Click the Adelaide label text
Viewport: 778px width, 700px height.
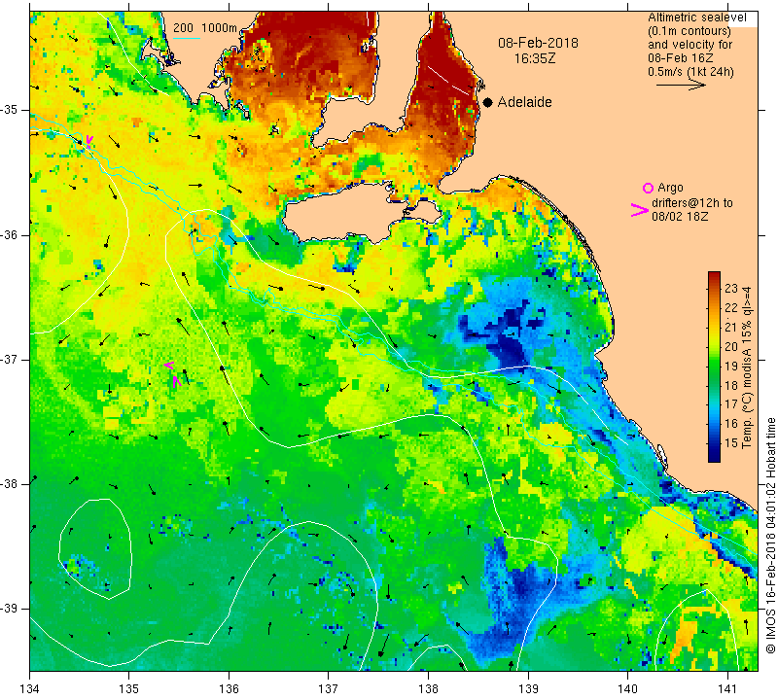[x=524, y=102]
